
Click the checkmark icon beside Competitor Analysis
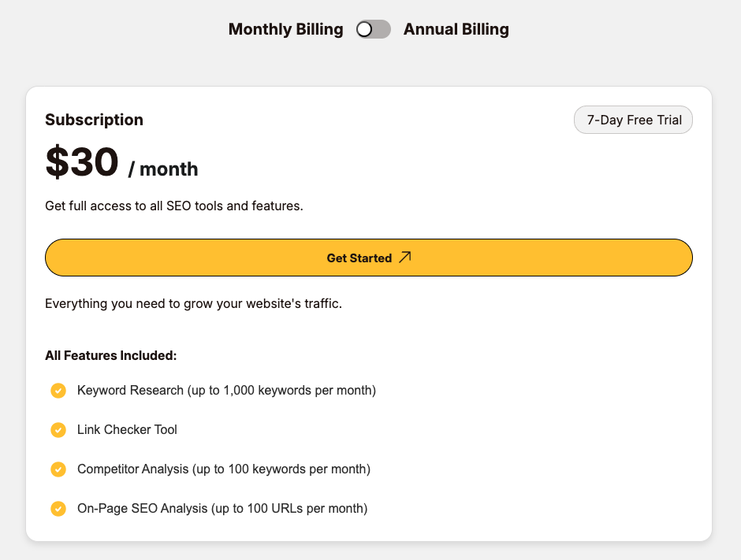point(58,469)
